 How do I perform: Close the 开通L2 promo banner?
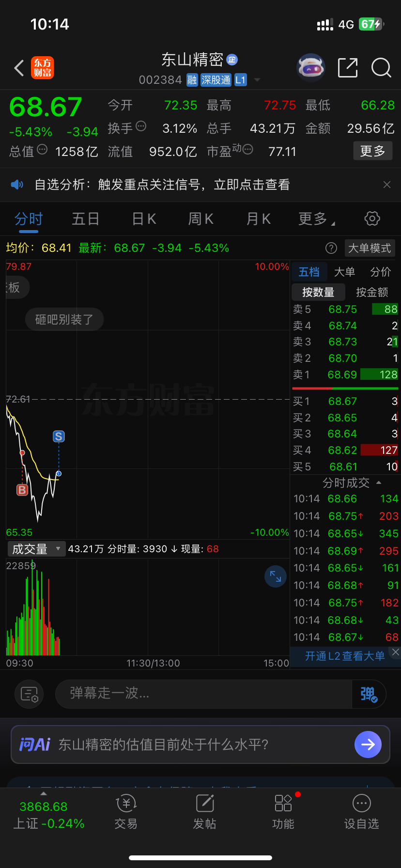tap(396, 652)
